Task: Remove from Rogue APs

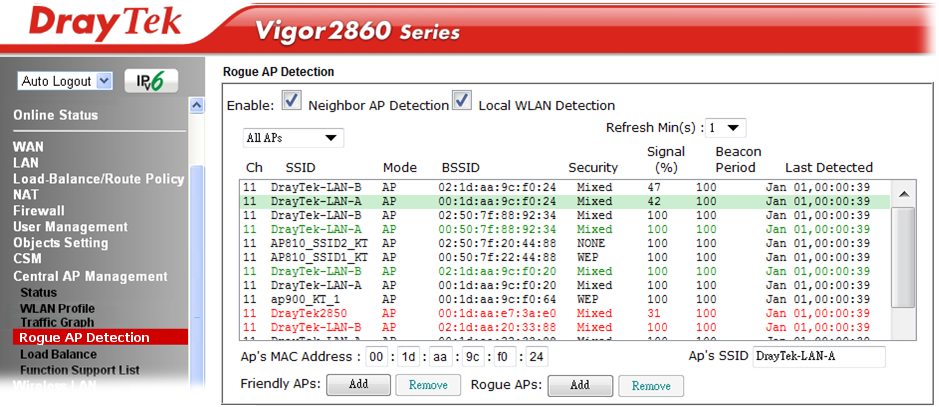Action: pyautogui.click(x=651, y=385)
